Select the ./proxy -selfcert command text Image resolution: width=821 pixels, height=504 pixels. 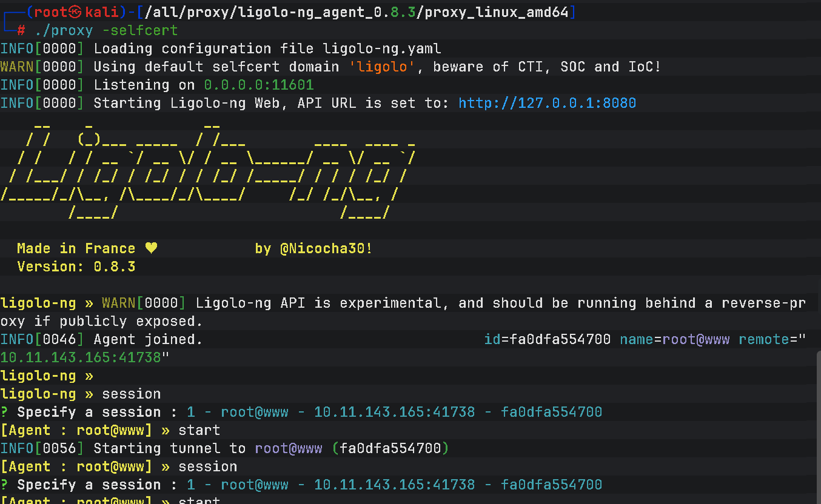click(106, 30)
